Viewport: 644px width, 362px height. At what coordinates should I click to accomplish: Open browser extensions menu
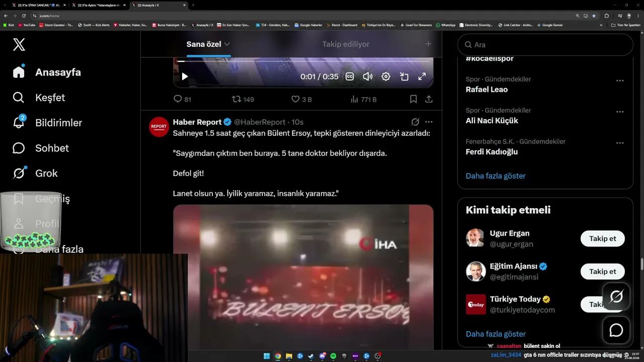click(x=606, y=16)
